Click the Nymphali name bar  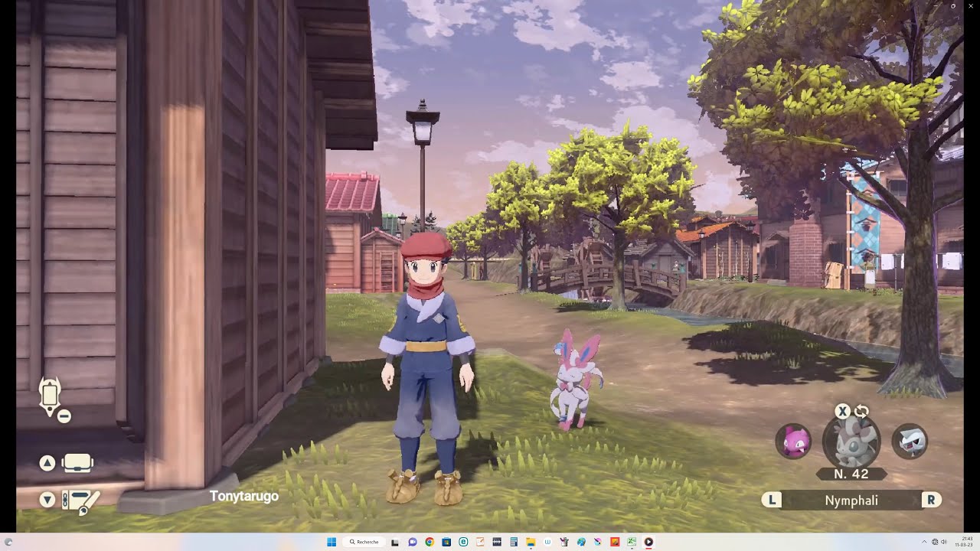(x=851, y=500)
